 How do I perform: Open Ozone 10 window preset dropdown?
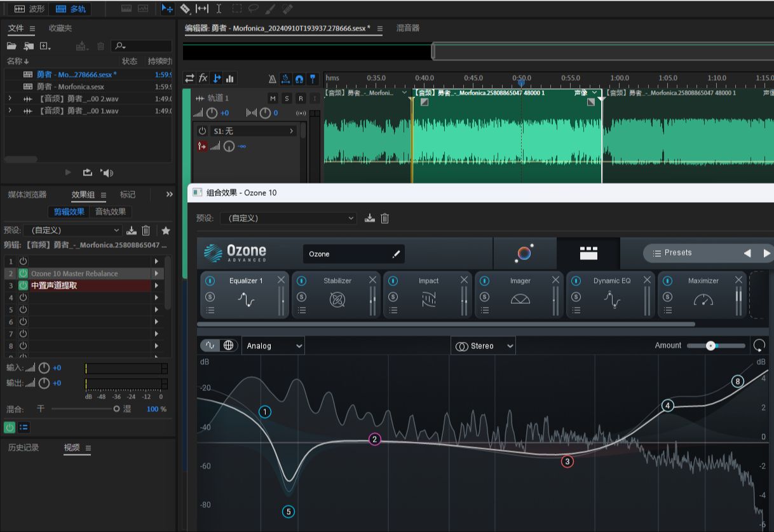(x=289, y=218)
